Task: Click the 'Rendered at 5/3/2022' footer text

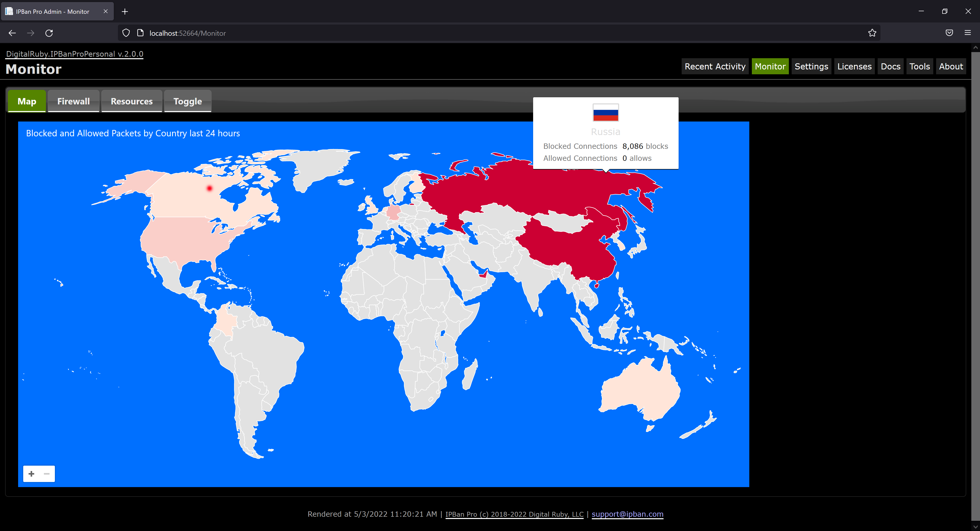Action: pyautogui.click(x=372, y=514)
